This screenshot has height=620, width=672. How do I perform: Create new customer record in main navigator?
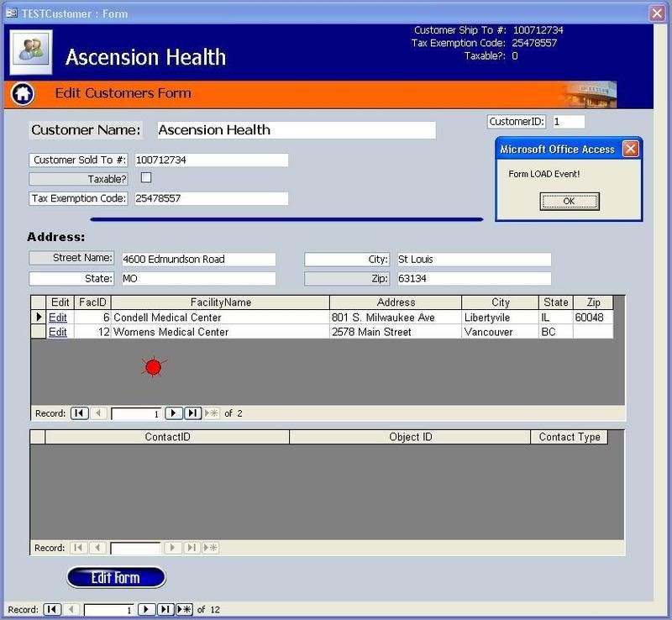pyautogui.click(x=184, y=609)
